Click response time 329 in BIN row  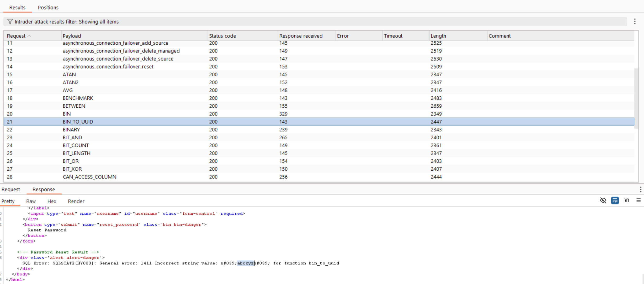[283, 114]
